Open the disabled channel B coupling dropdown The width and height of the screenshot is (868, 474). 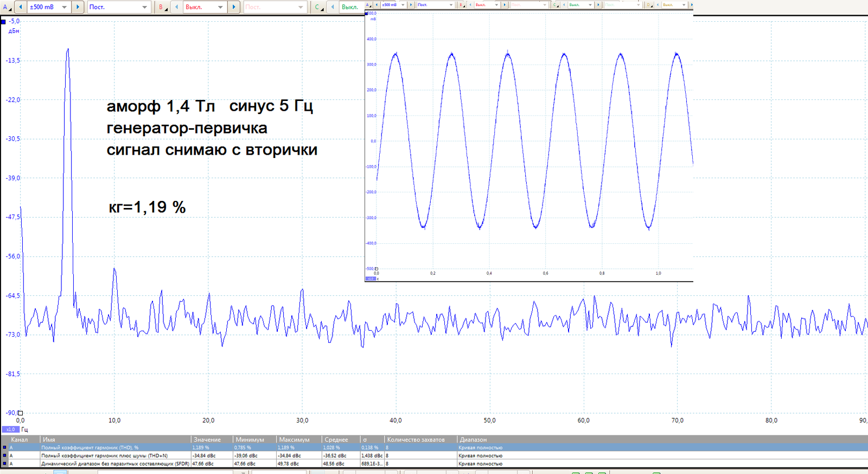click(x=275, y=7)
